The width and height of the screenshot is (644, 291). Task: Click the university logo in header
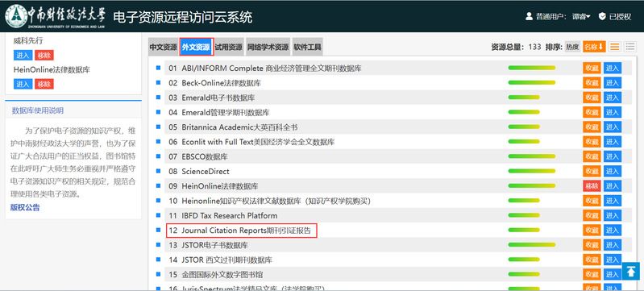tap(15, 15)
